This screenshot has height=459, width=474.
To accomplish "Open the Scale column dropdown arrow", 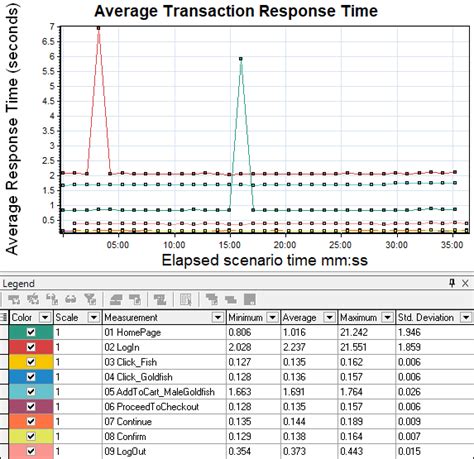I will point(94,317).
